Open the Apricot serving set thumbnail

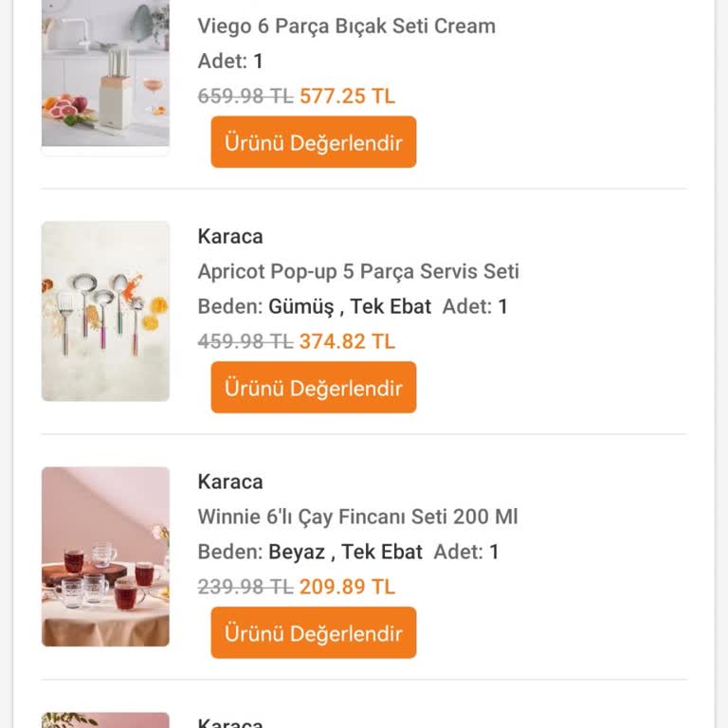105,311
